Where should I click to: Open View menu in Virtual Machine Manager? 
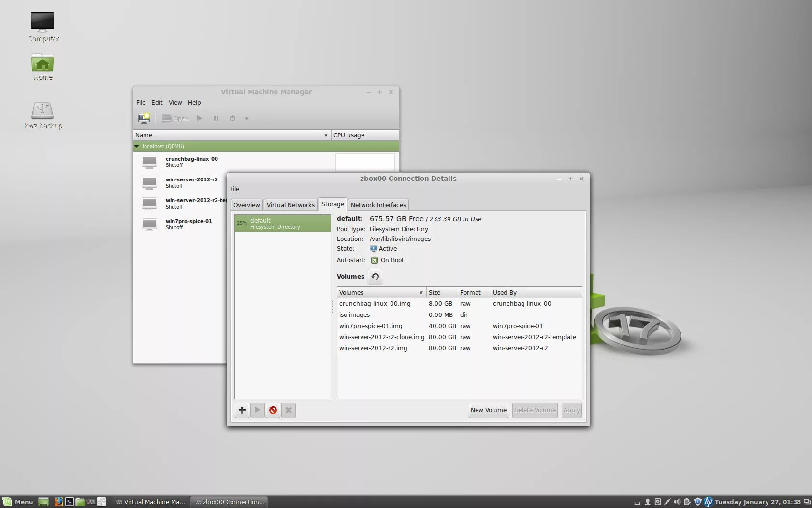175,103
